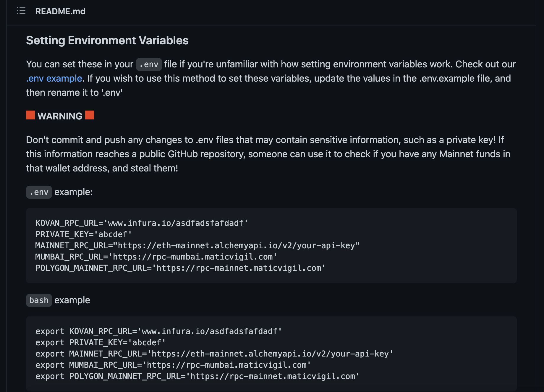The image size is (544, 392).
Task: Click "export POLYGON_MAINNET_RPC_URL" line in bash block
Action: 197,376
